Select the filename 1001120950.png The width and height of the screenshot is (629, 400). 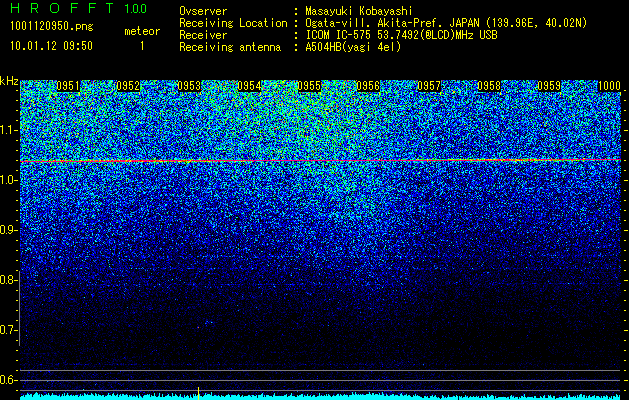pyautogui.click(x=52, y=26)
